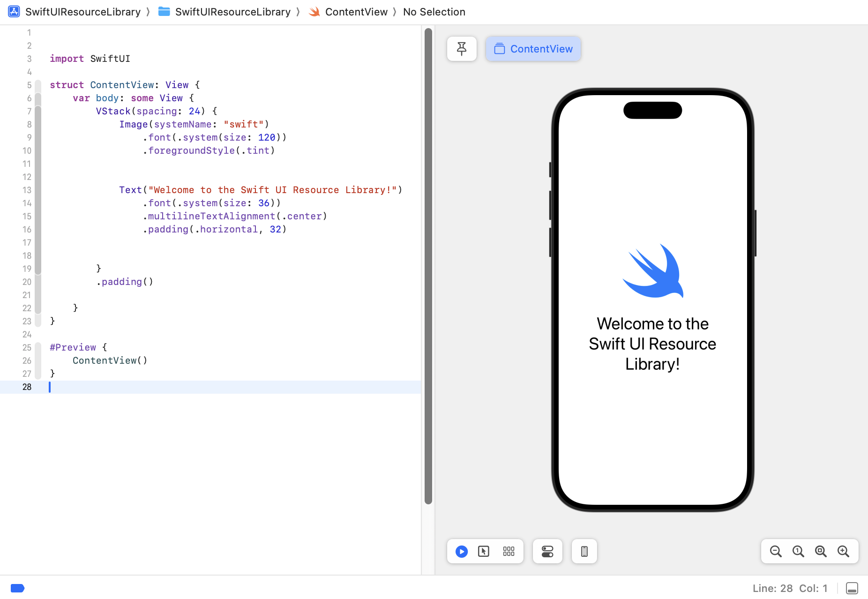Image resolution: width=868 pixels, height=599 pixels.
Task: Click the ".foregroundStyle(.tint)" line
Action: tap(209, 150)
